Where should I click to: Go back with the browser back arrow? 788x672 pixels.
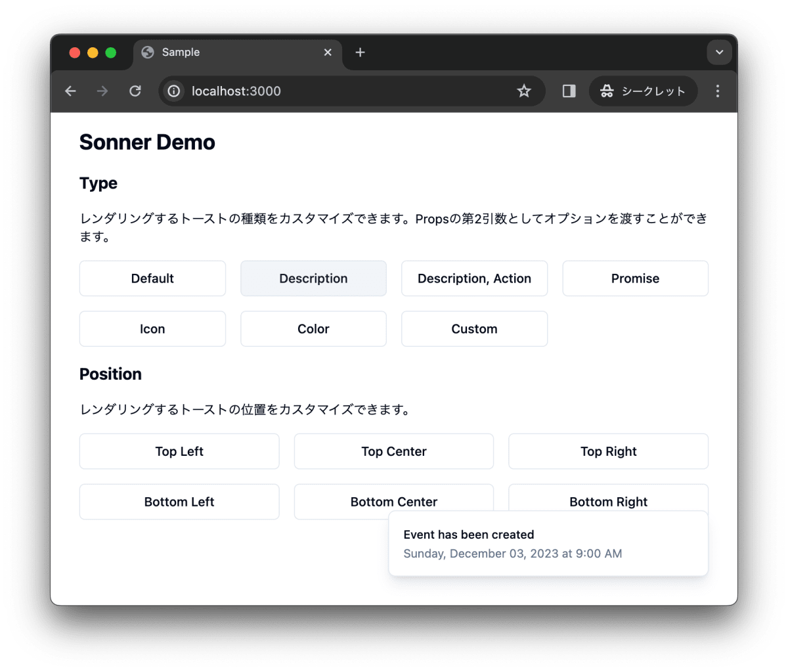pyautogui.click(x=71, y=91)
